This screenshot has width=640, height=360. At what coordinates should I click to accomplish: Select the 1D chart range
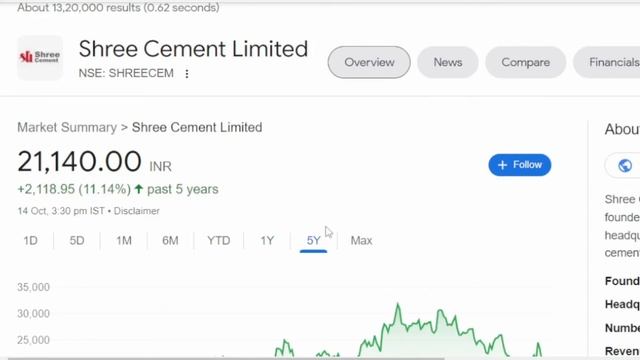point(31,240)
